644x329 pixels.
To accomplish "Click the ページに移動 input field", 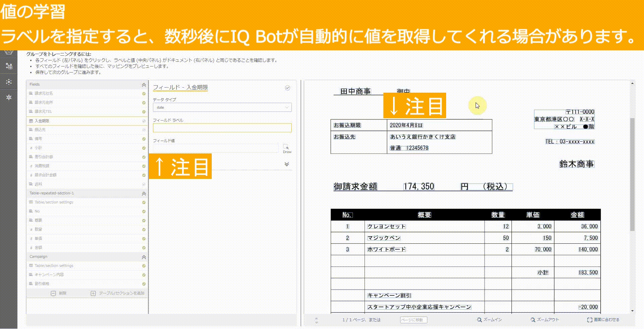I will point(414,320).
